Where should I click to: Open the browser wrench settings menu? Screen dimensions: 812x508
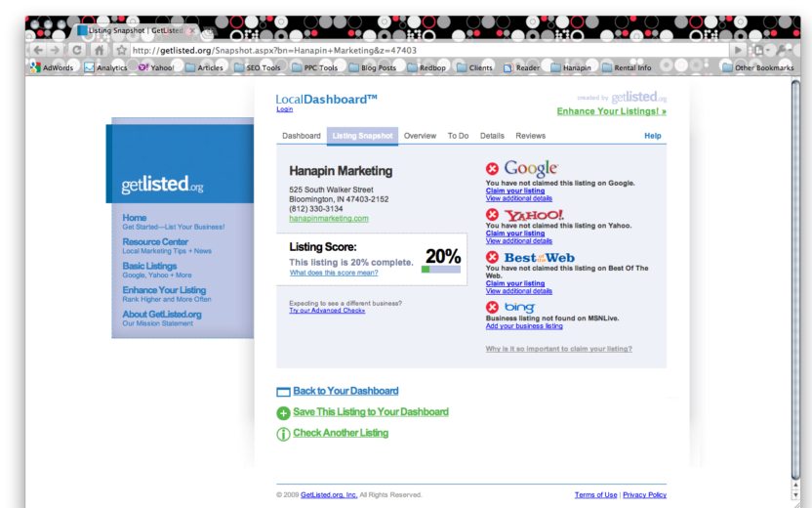(x=783, y=50)
